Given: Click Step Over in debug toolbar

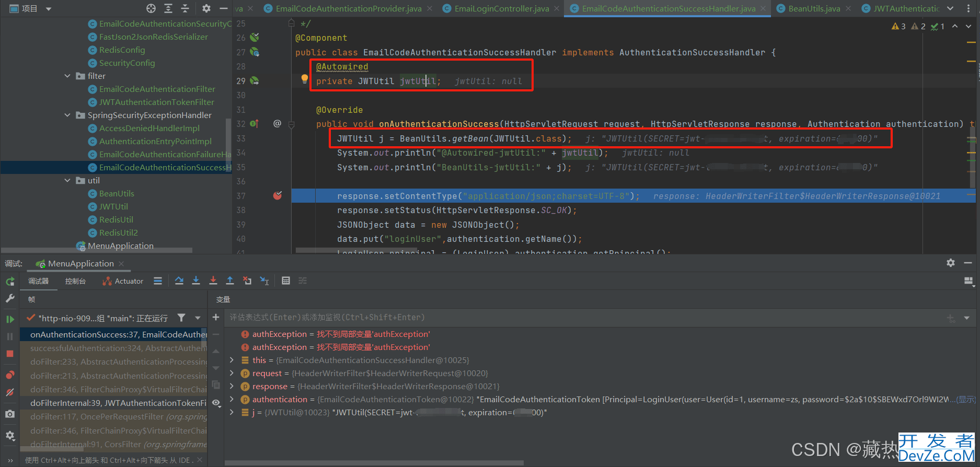Looking at the screenshot, I should click(179, 281).
